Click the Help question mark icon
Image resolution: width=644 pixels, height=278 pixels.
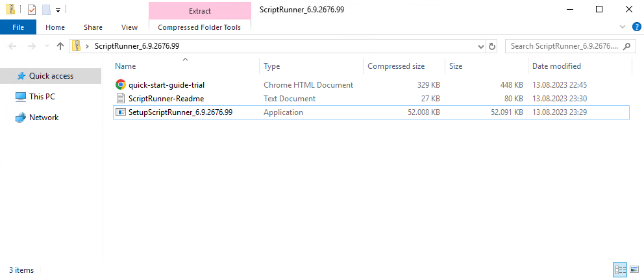(637, 27)
